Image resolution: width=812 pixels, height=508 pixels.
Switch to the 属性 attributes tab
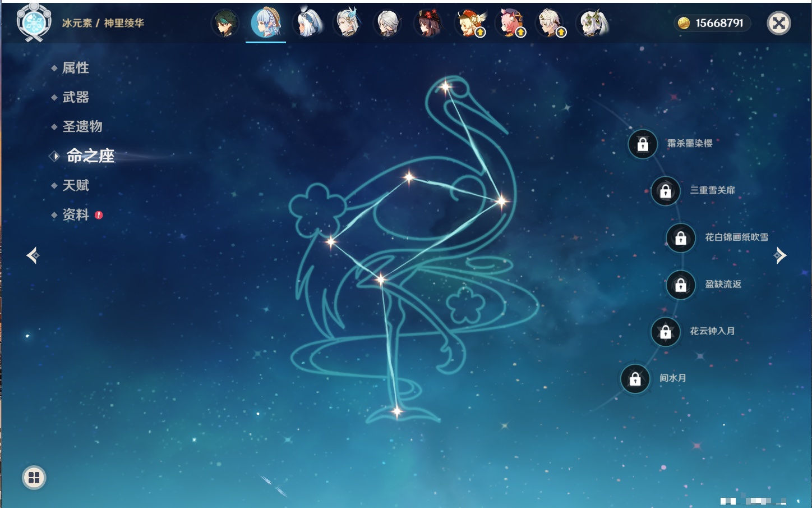click(75, 68)
